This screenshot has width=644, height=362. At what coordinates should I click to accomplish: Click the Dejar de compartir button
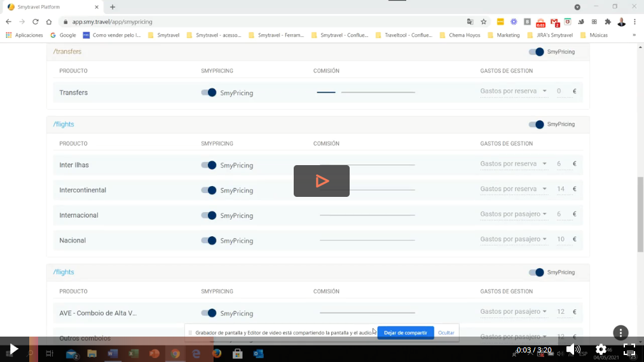[x=406, y=333]
